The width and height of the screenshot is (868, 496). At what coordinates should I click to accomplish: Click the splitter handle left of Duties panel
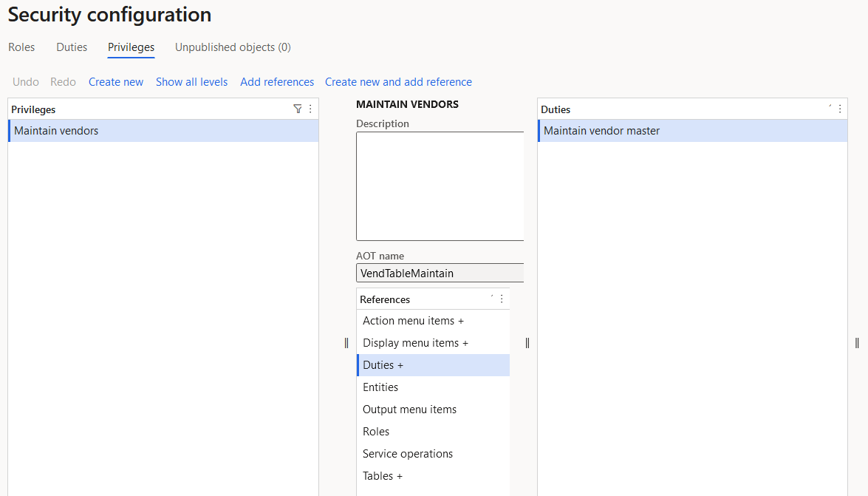pos(527,343)
